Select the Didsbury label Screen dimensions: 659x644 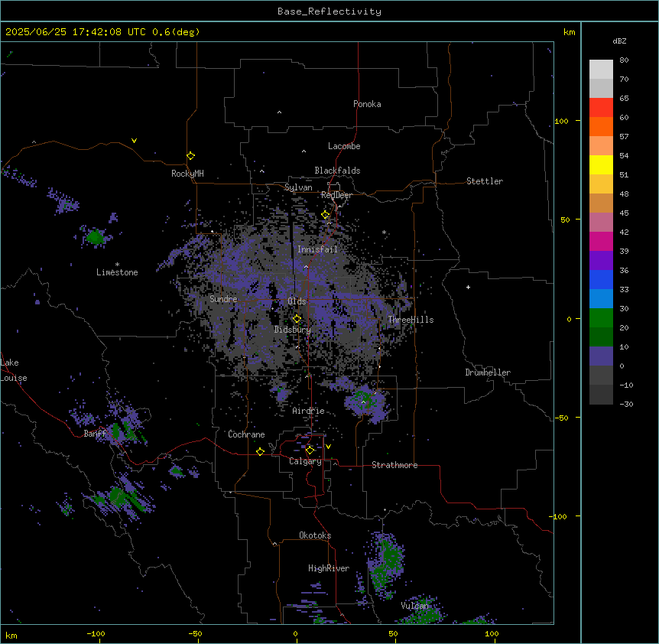pyautogui.click(x=293, y=330)
